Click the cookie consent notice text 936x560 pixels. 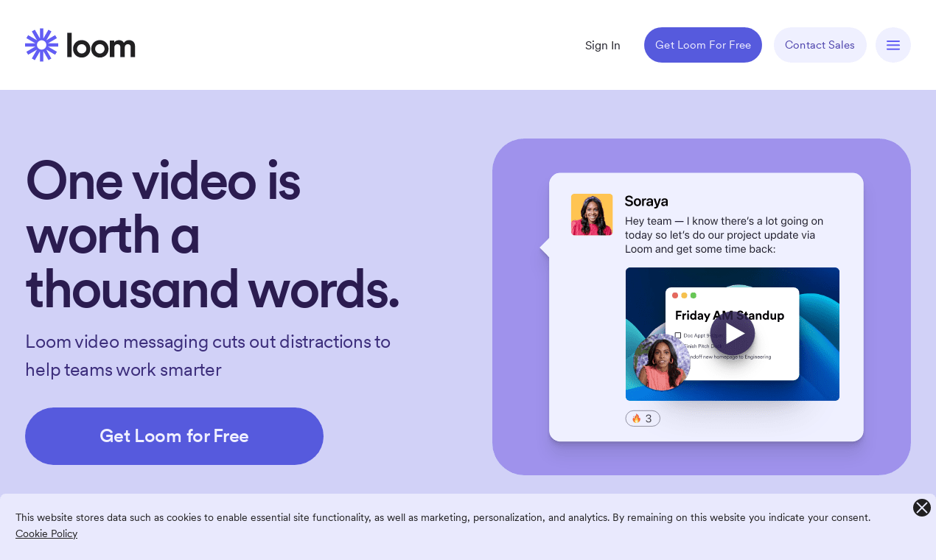[443, 517]
